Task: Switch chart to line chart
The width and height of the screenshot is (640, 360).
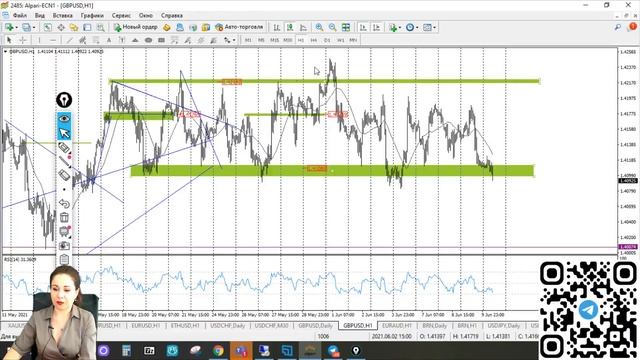Action: point(303,27)
